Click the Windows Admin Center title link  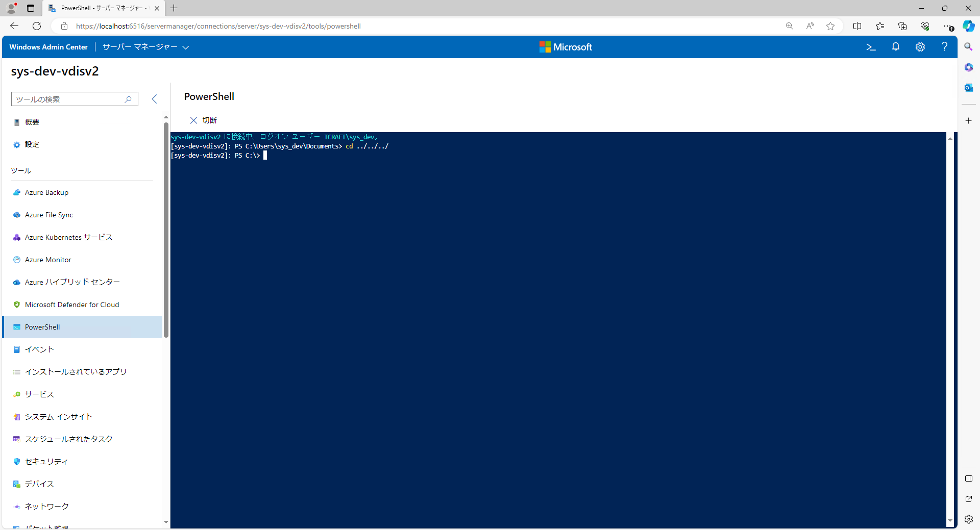(48, 47)
